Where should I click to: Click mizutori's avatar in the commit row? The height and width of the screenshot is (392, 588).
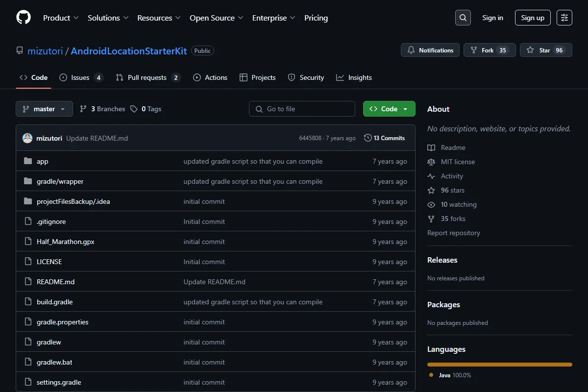pos(27,138)
